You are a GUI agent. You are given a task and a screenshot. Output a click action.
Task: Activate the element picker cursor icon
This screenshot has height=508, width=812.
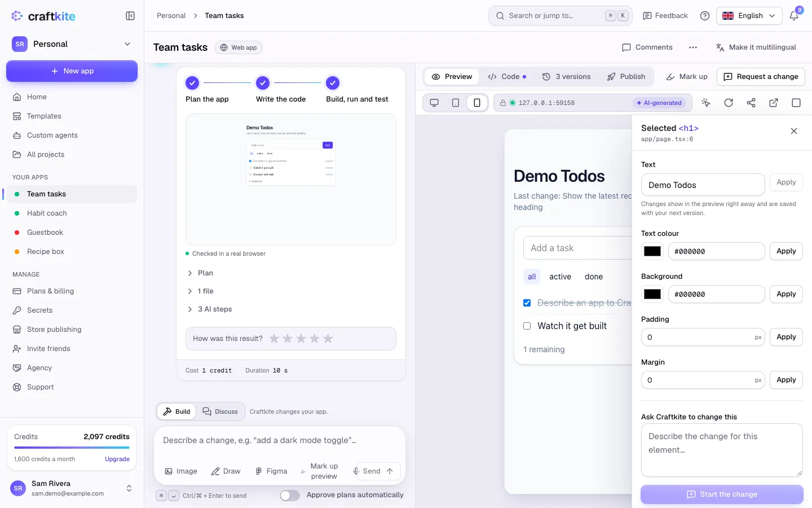(x=706, y=103)
